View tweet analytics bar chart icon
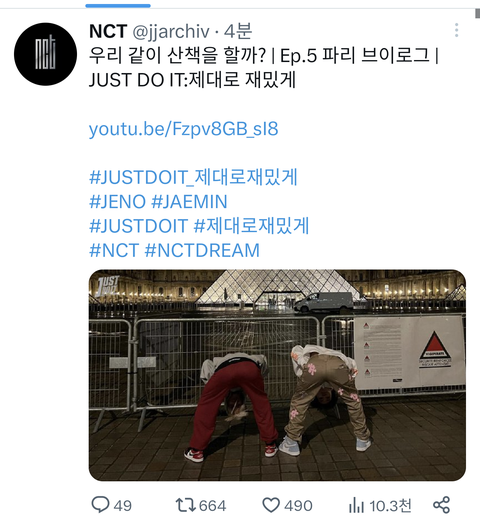 pyautogui.click(x=356, y=505)
